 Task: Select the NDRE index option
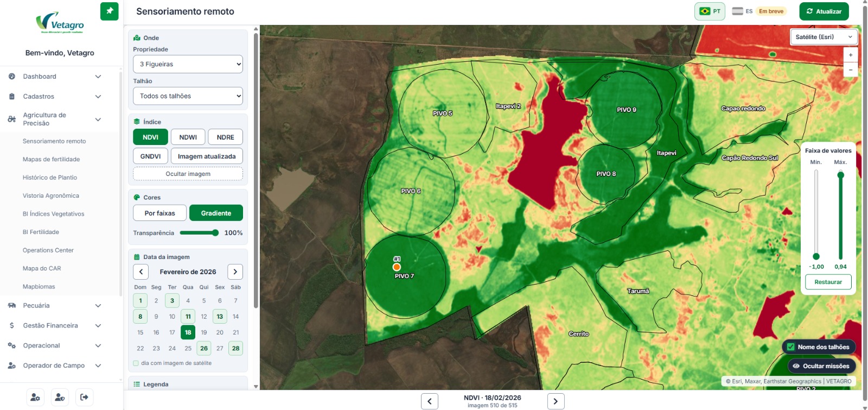226,137
